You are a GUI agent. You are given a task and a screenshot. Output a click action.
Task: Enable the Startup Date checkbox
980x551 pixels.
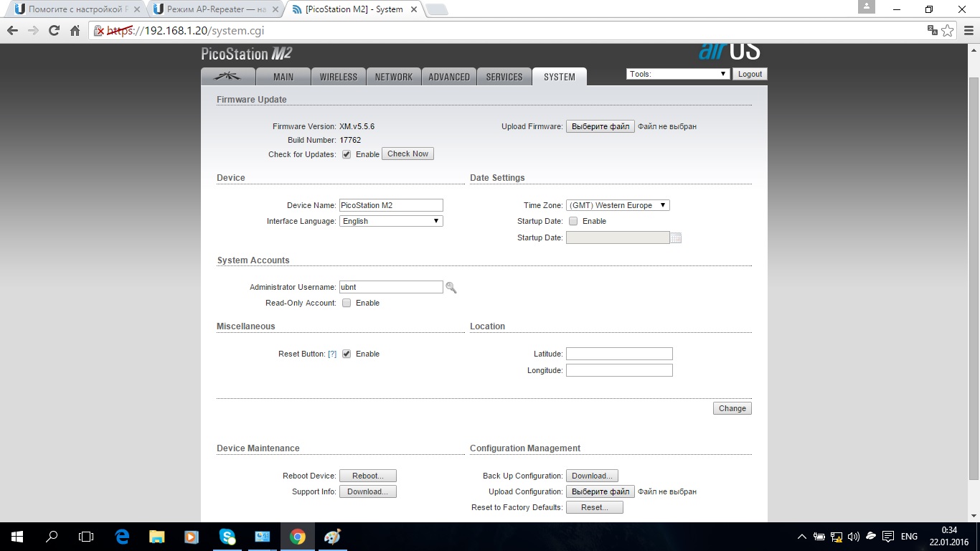[x=573, y=221]
